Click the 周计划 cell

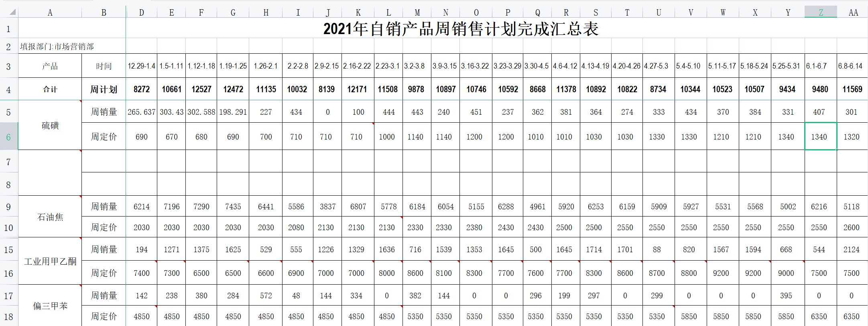click(104, 89)
